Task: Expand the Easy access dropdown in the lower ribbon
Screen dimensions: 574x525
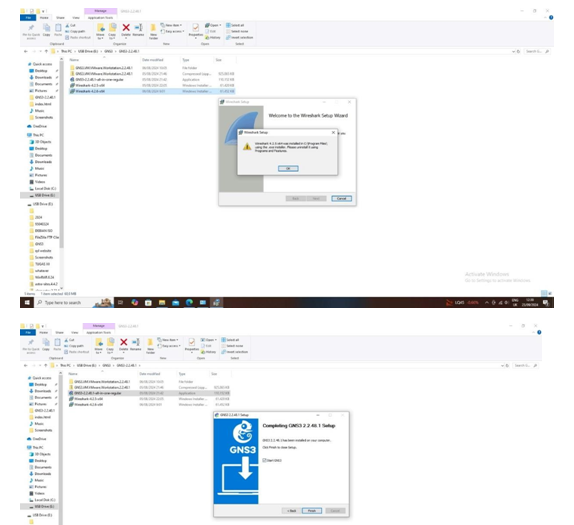Action: click(169, 346)
